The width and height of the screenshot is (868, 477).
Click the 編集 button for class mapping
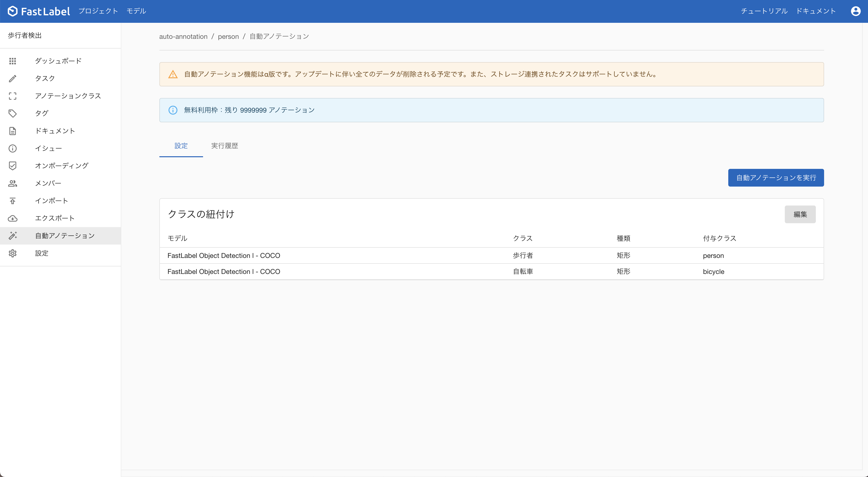[x=800, y=214]
